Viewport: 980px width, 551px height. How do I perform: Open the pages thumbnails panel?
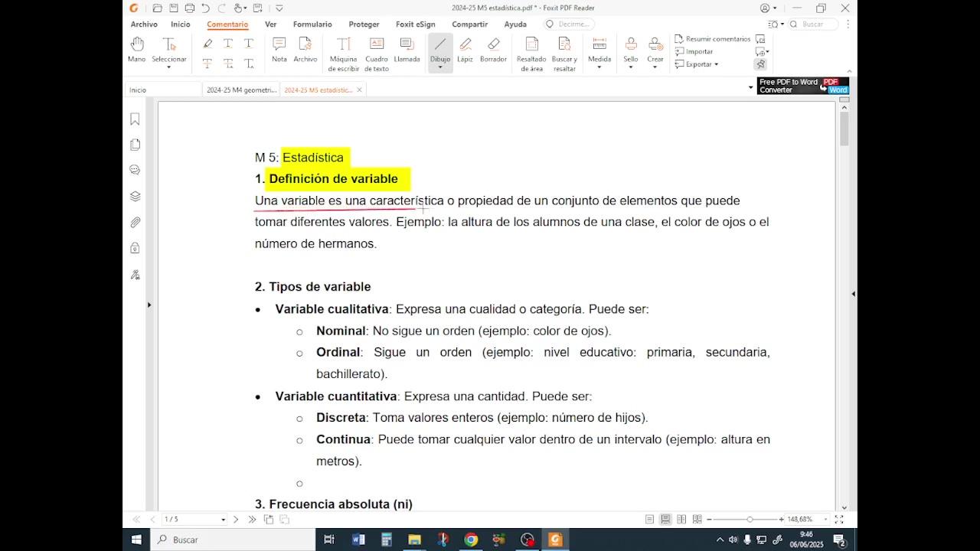point(135,145)
